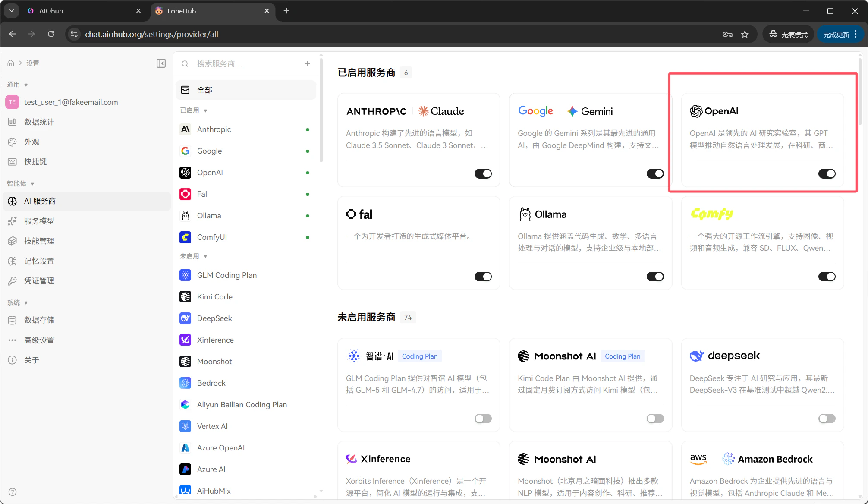Click the provider list scrollbar
This screenshot has width=868, height=504.
point(321,110)
